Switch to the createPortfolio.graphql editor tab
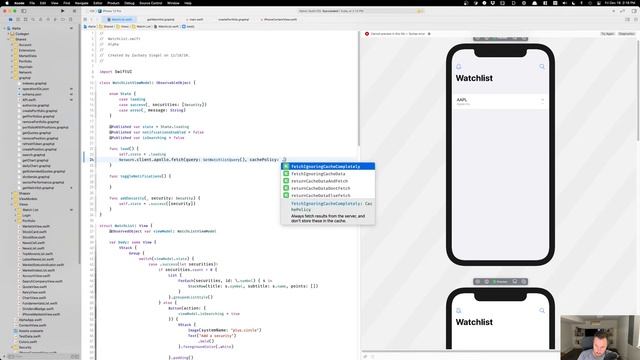 [x=233, y=19]
